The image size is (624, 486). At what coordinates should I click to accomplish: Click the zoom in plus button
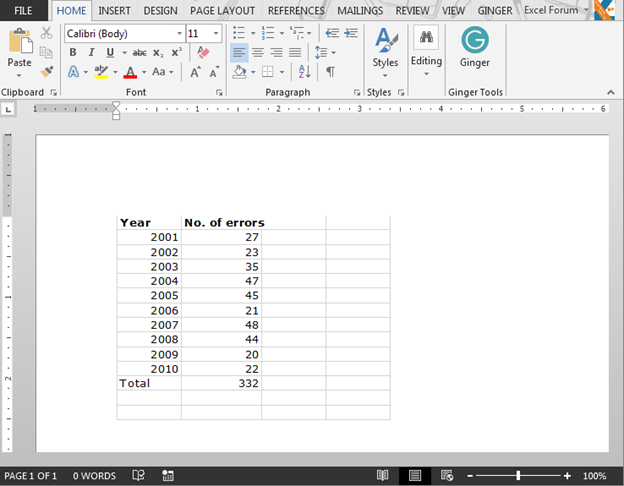click(567, 476)
